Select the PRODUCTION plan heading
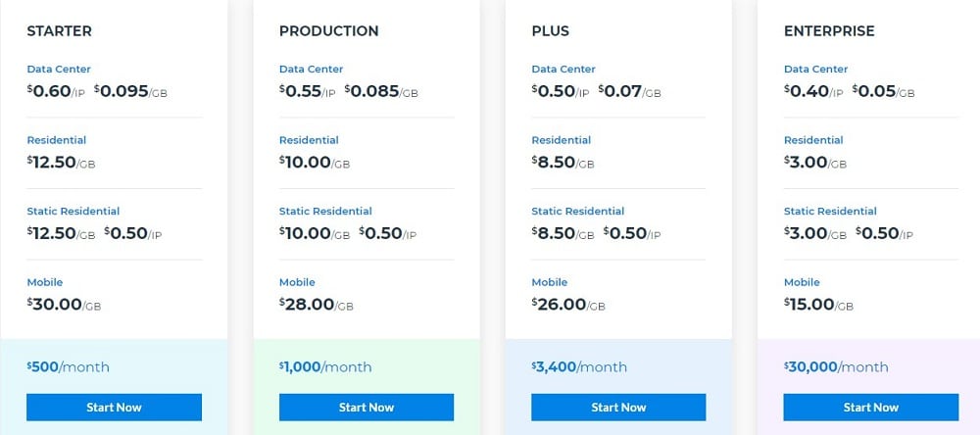Viewport: 980px width, 435px height. click(x=328, y=31)
